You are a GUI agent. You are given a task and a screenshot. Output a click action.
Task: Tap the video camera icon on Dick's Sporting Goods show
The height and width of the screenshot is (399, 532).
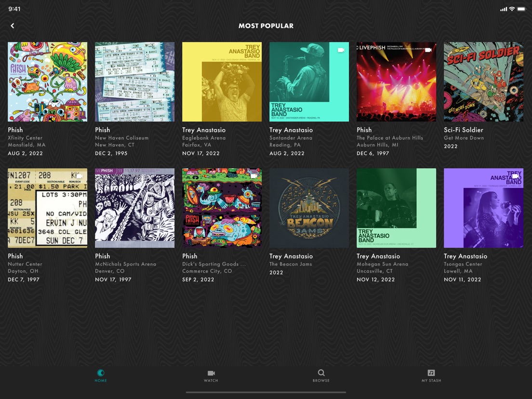coord(253,175)
